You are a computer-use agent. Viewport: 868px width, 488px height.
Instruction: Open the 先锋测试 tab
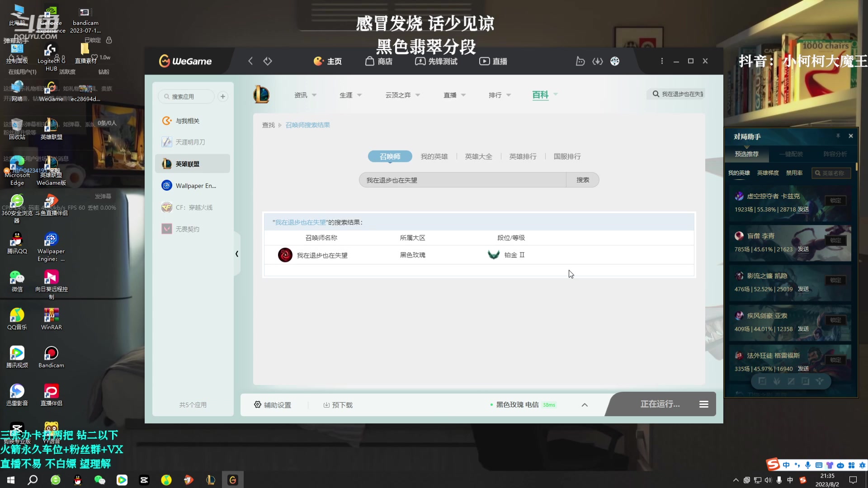[x=436, y=61]
